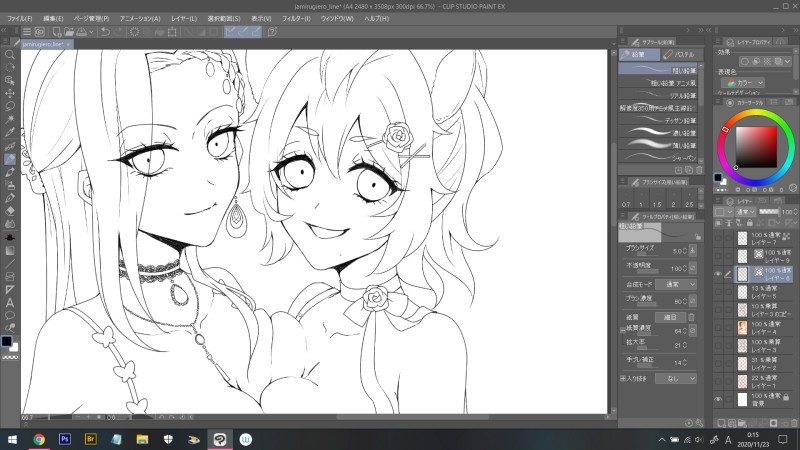Image resolution: width=800 pixels, height=450 pixels.
Task: Open layer blend mode 通常 dropdown
Action: tap(745, 212)
